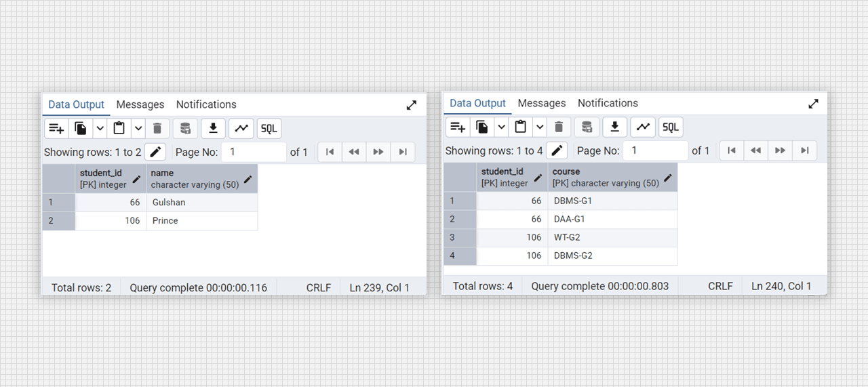Go to first page in left panel
868x387 pixels.
(330, 152)
